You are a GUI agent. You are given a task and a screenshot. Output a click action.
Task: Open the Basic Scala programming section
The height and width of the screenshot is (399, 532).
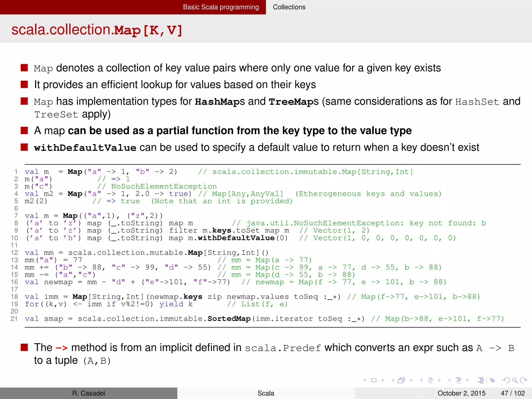click(221, 7)
